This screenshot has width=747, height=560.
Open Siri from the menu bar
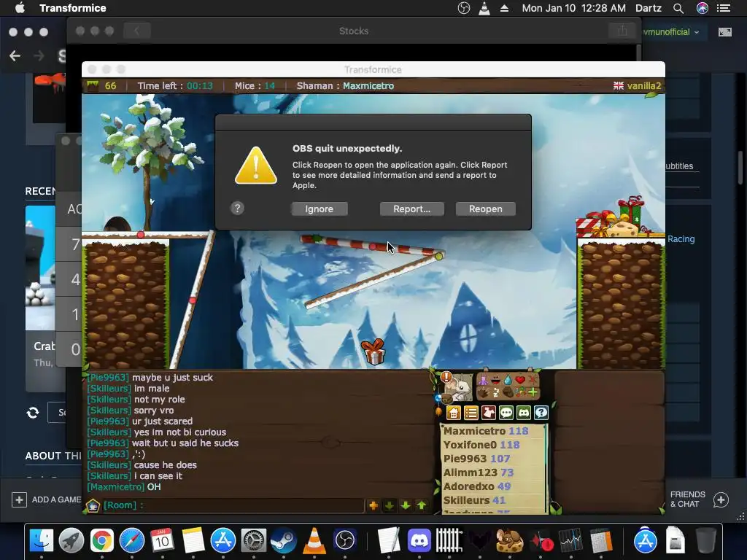pyautogui.click(x=703, y=8)
